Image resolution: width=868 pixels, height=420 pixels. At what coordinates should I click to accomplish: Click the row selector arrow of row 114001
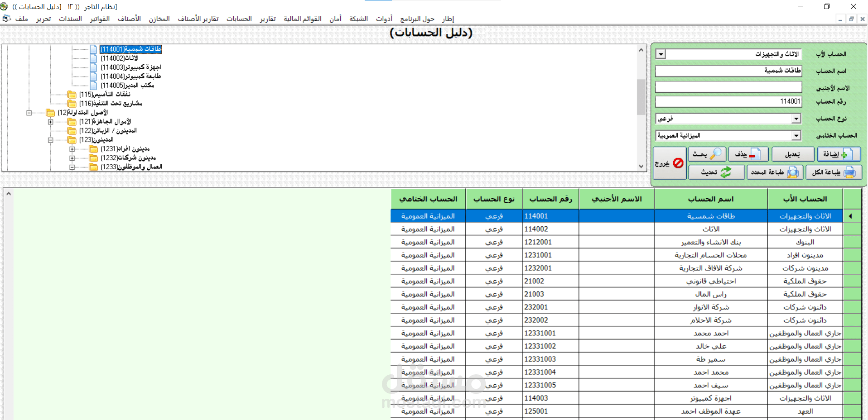[852, 216]
